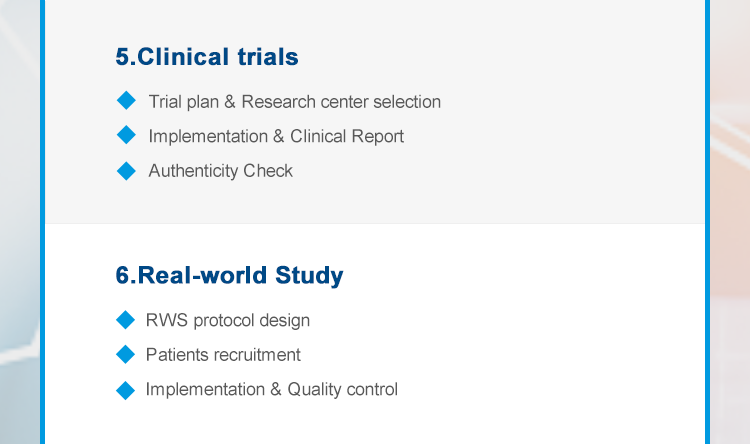This screenshot has height=444, width=750.
Task: Click the 6.Real-world Study heading
Action: point(229,276)
